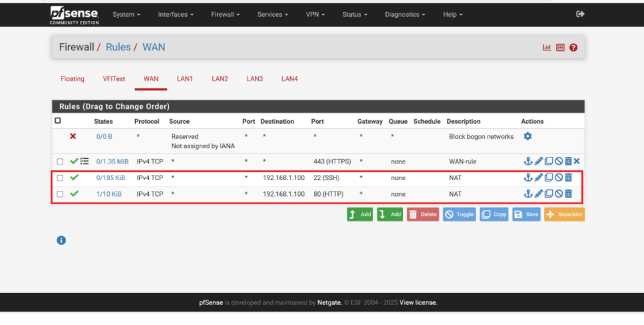This screenshot has height=325, width=644.
Task: Switch to the LAN1 tab
Action: [x=184, y=78]
